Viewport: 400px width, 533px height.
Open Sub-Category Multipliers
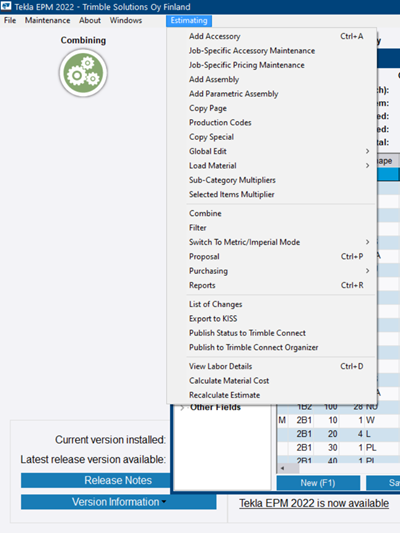pos(272,180)
